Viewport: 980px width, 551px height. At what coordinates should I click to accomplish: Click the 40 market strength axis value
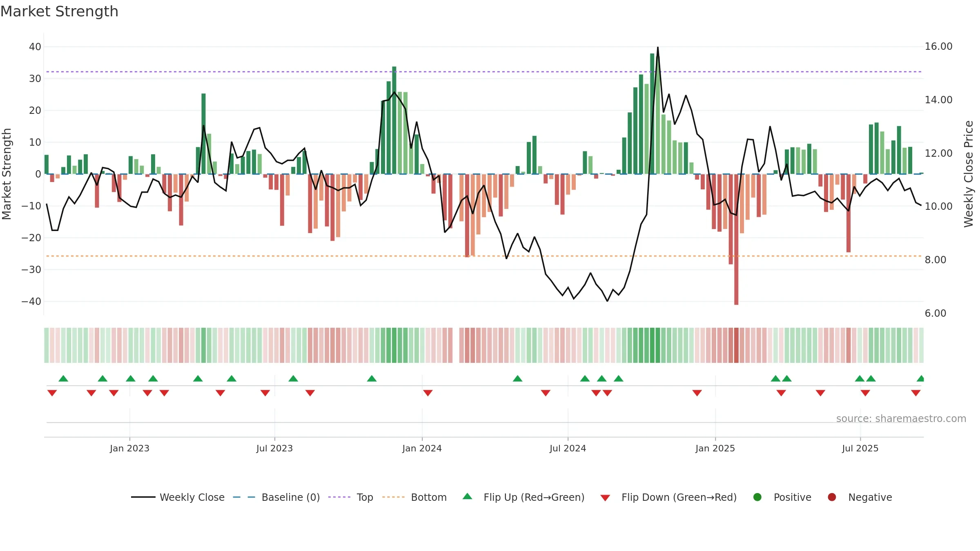tap(35, 47)
